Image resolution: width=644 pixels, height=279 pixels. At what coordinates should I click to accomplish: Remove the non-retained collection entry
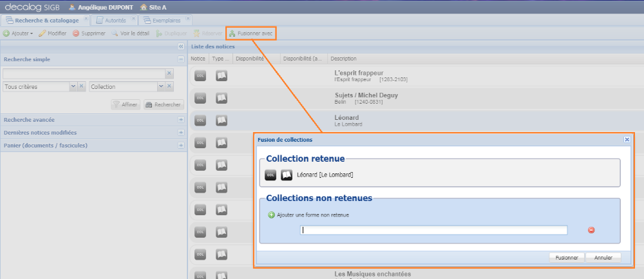pyautogui.click(x=591, y=230)
